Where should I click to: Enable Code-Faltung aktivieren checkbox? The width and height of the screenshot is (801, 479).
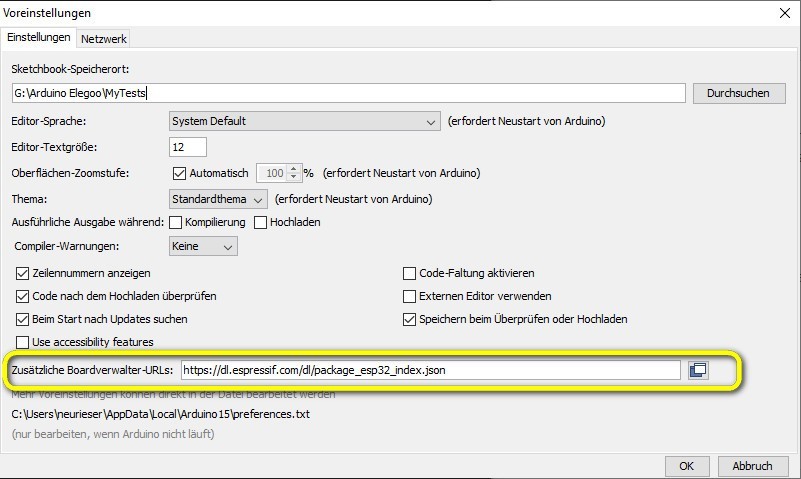click(409, 273)
